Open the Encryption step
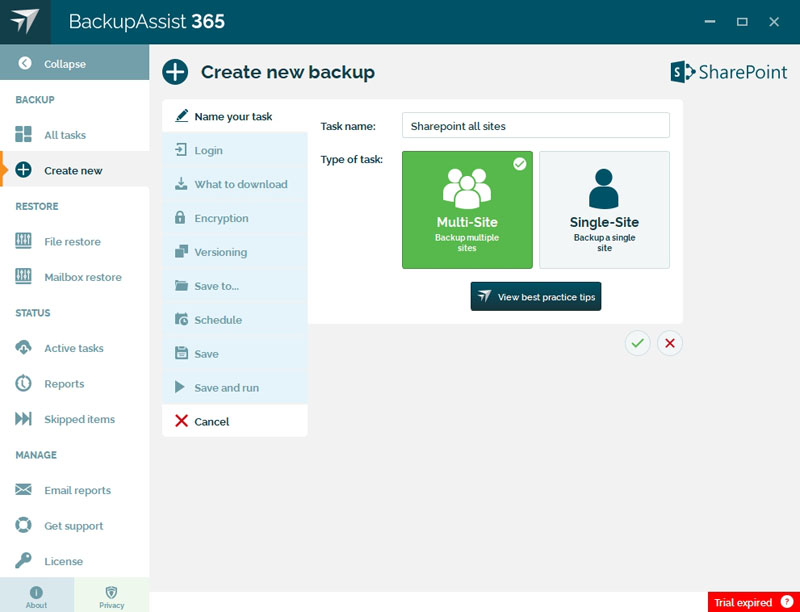This screenshot has width=800, height=612. click(x=235, y=218)
